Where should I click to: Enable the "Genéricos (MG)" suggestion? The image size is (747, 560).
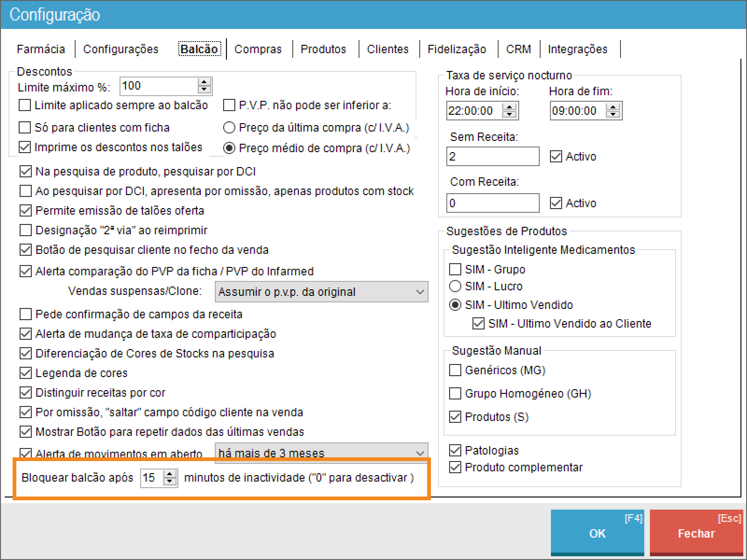point(455,370)
